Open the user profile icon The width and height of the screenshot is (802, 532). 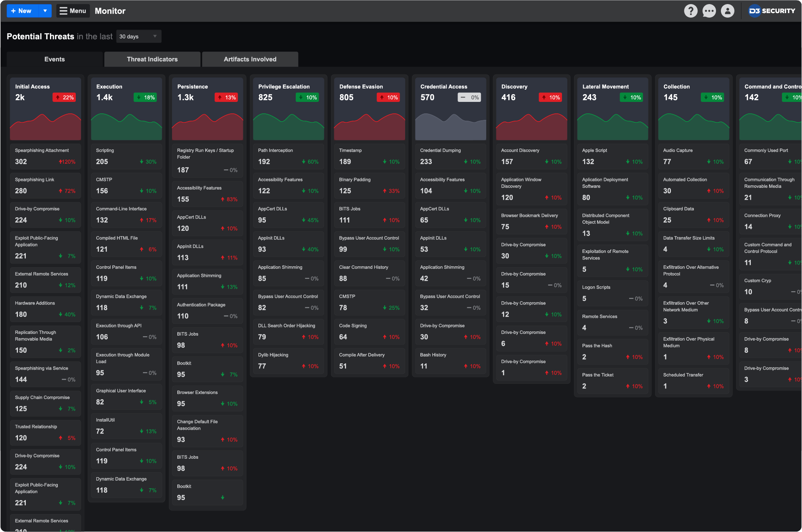coord(727,11)
